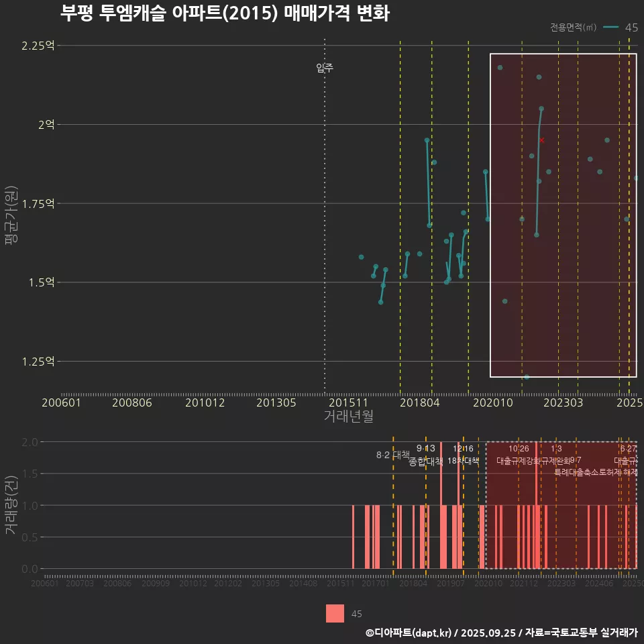Screen dimensions: 644x644
Task: Click the chart title 부평 투엠캐슬 아파트
Action: (x=225, y=13)
